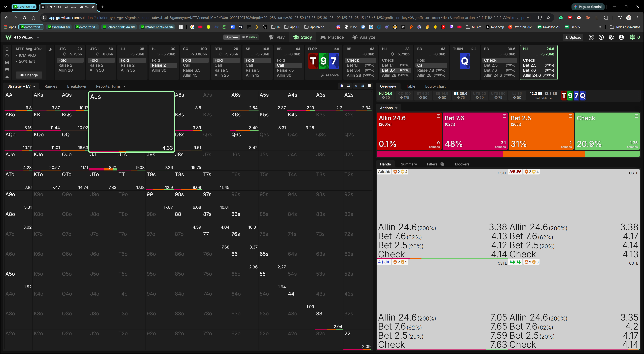Open the Practice tab
Screen dimensions: 644x354
tap(332, 37)
